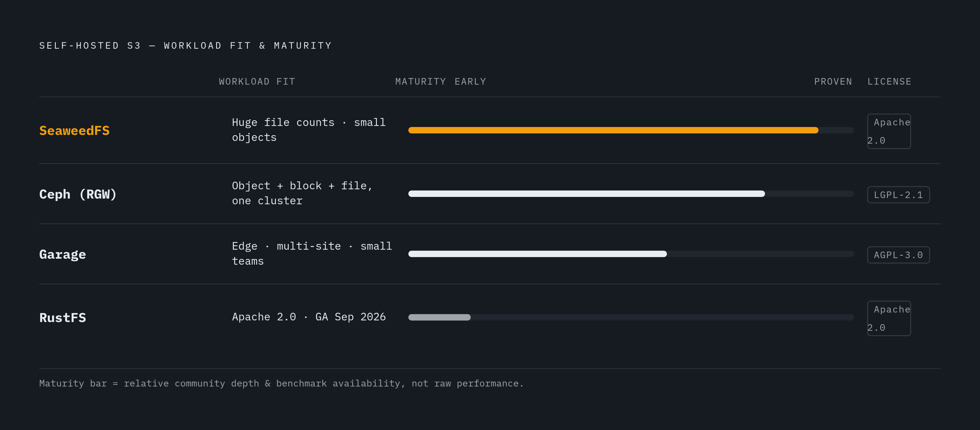The height and width of the screenshot is (430, 980).
Task: Click 'Huge file counts · small objects' text
Action: point(309,130)
